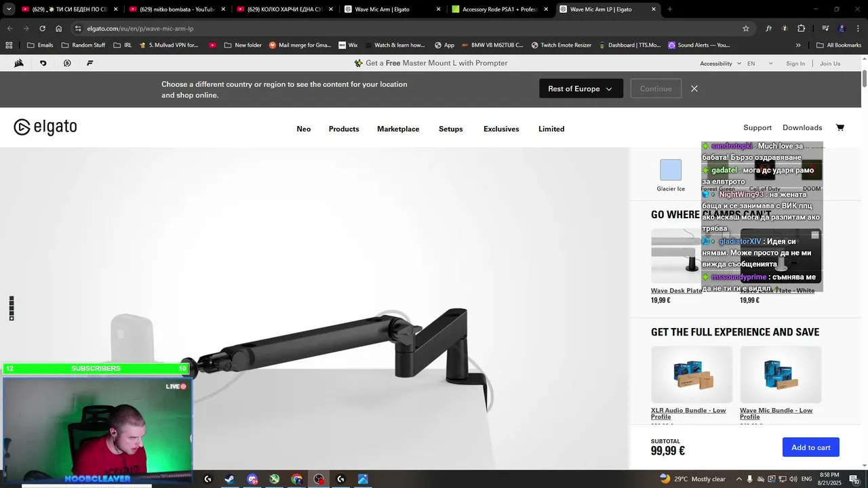The width and height of the screenshot is (868, 488).
Task: Click the Elgato logo
Action: click(45, 127)
